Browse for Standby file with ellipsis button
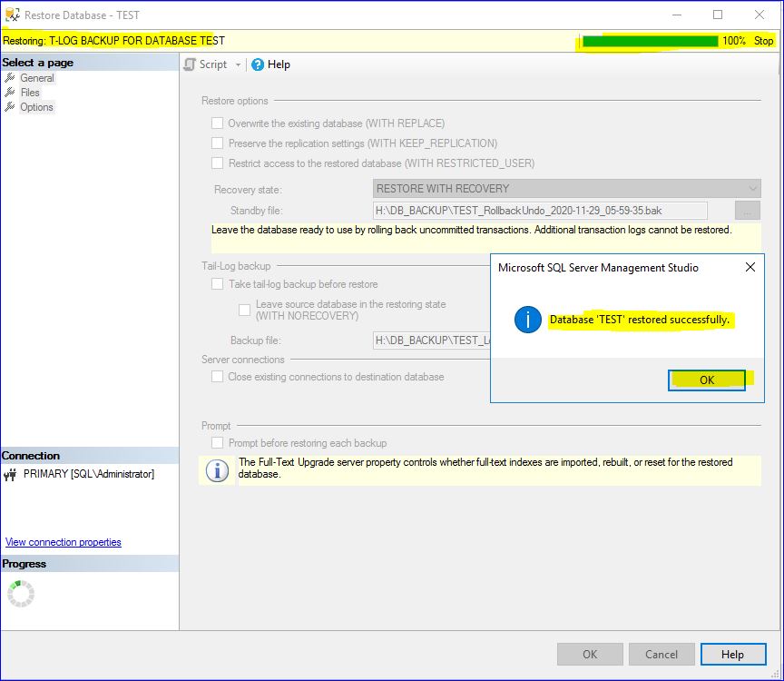 coord(748,211)
